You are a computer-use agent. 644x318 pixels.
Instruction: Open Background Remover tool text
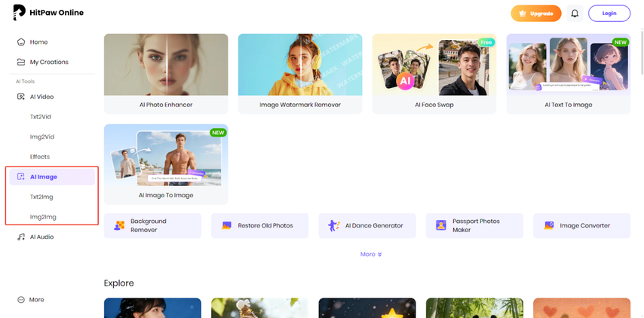[149, 225]
